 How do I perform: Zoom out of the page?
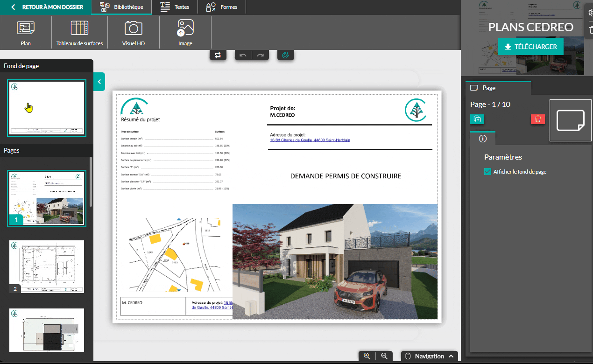(384, 356)
